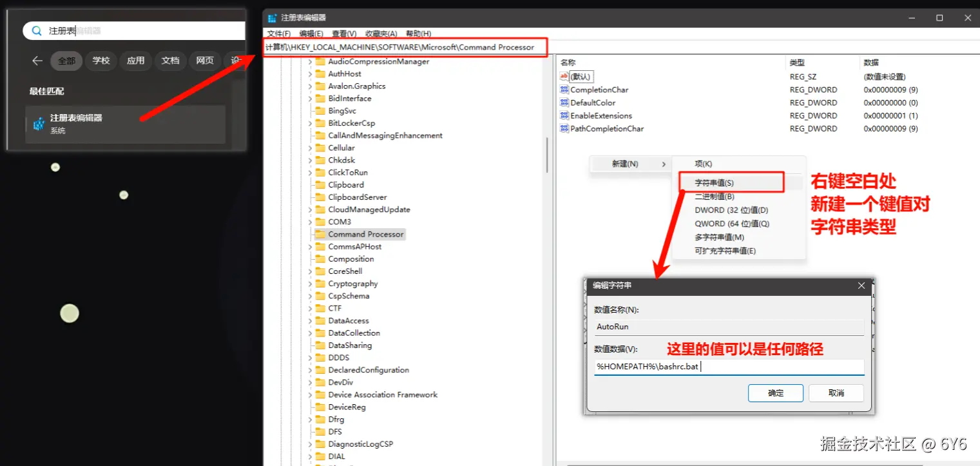
Task: Select the CompletionChar DWORD icon
Action: 564,90
